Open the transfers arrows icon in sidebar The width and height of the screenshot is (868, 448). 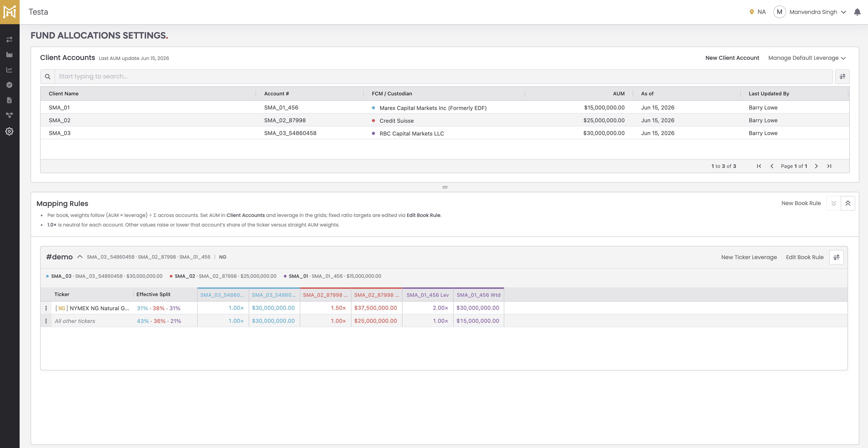9,39
